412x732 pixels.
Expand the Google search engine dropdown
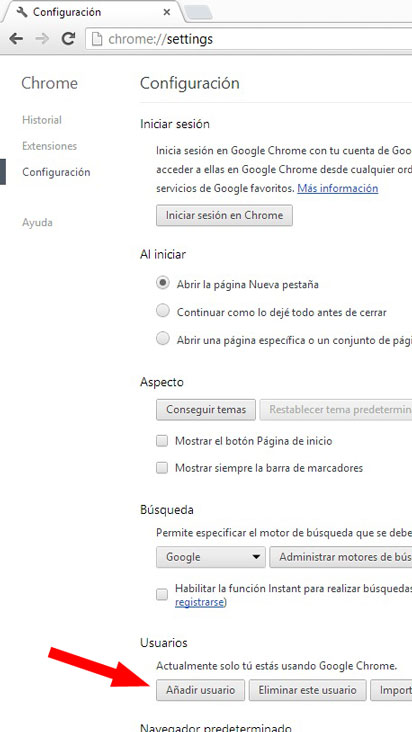pyautogui.click(x=211, y=557)
